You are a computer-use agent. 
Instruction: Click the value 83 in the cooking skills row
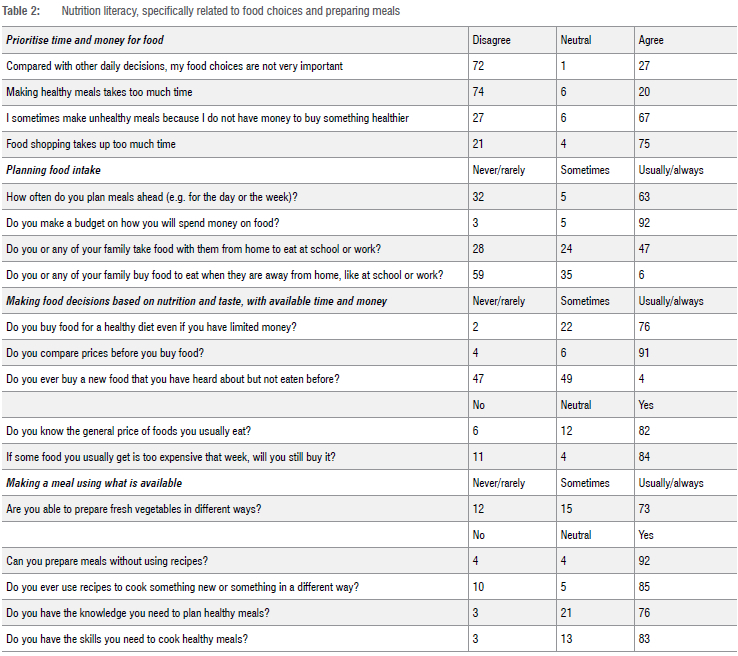pos(644,639)
